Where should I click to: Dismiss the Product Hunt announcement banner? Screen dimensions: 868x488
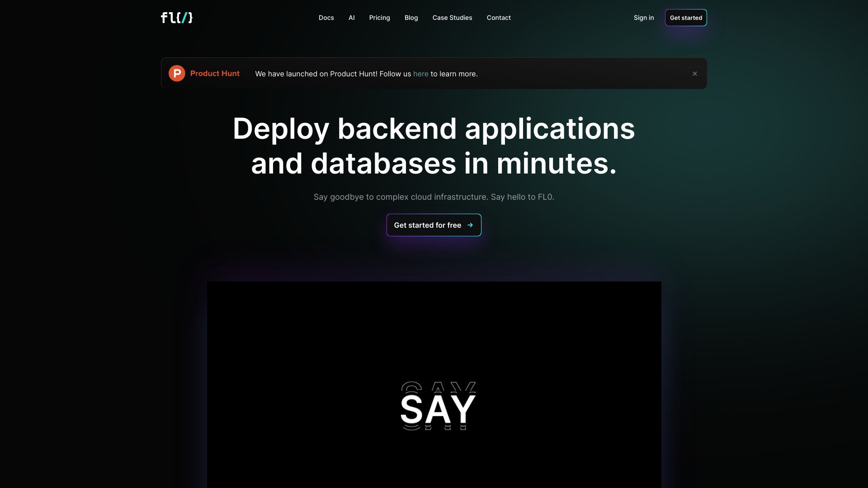click(x=695, y=73)
